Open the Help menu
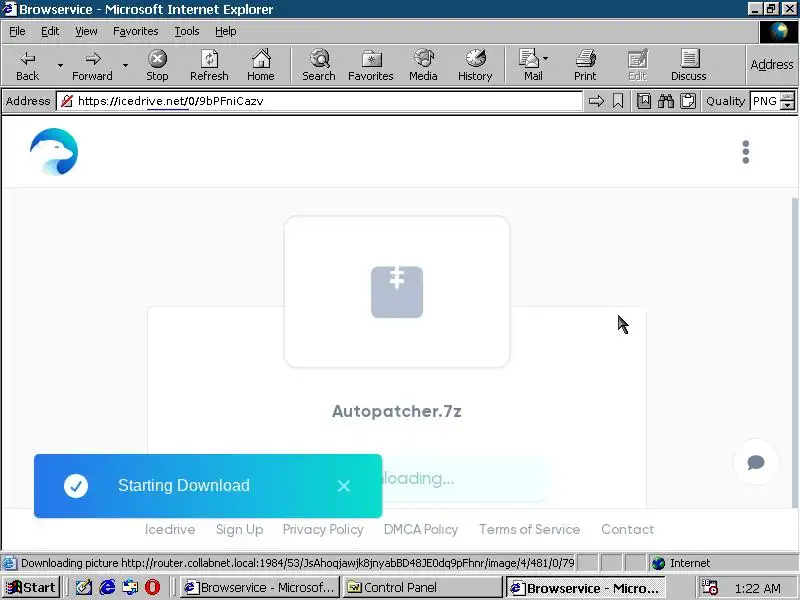Viewport: 800px width, 600px height. pyautogui.click(x=226, y=31)
